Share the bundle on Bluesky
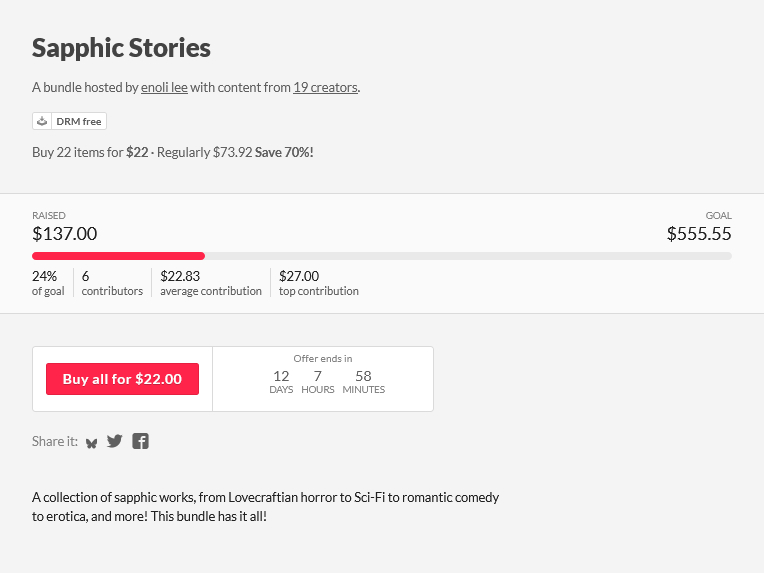The image size is (764, 573). click(x=92, y=442)
